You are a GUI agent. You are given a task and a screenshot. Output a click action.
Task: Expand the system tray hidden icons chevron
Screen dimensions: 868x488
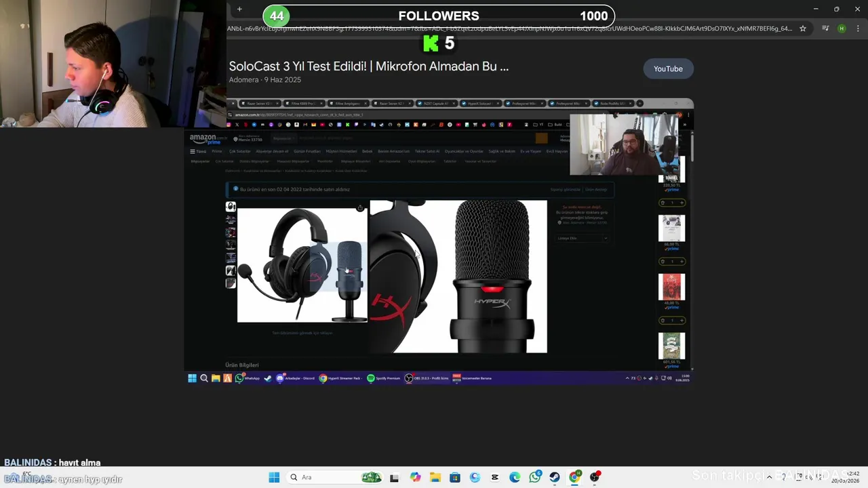click(x=769, y=477)
